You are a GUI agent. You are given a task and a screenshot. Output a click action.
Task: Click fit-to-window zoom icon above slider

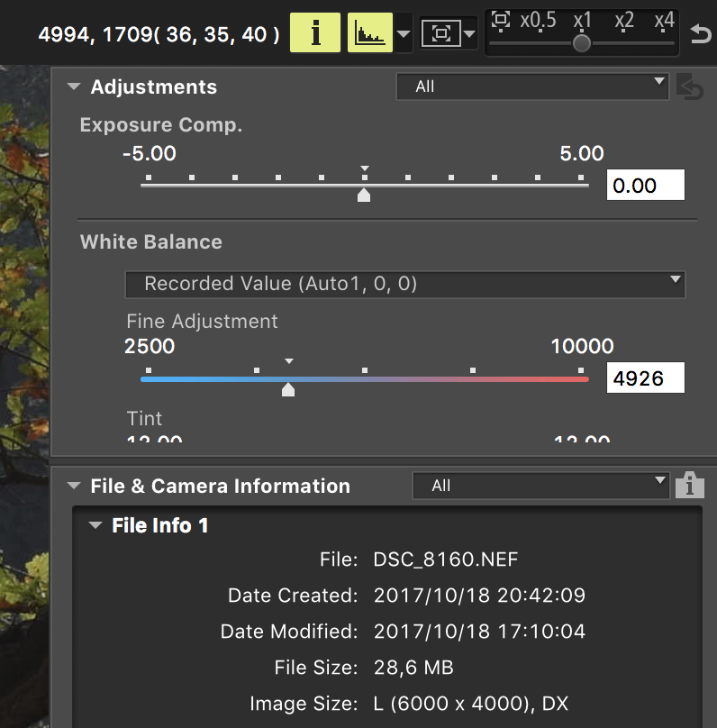click(x=500, y=21)
